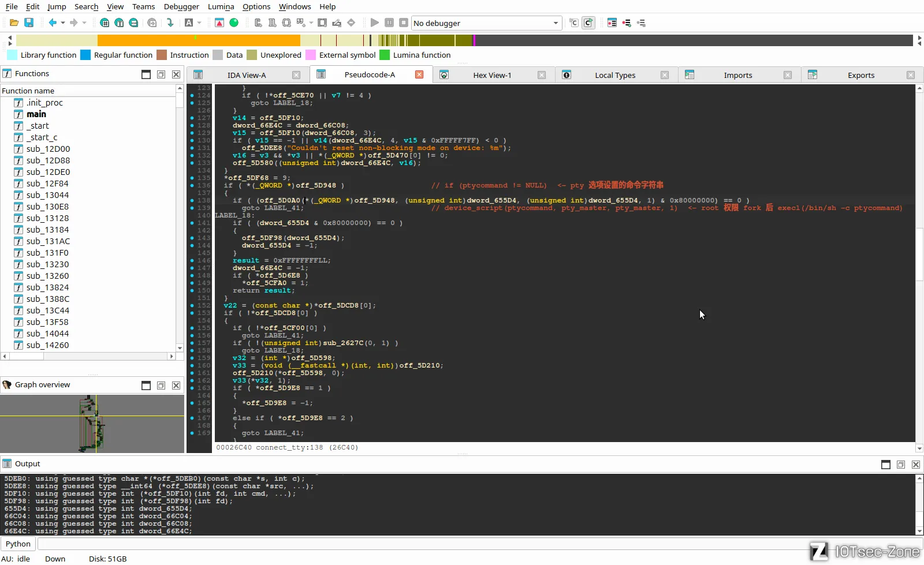Image resolution: width=924 pixels, height=565 pixels.
Task: Float the Functions panel
Action: tap(161, 74)
